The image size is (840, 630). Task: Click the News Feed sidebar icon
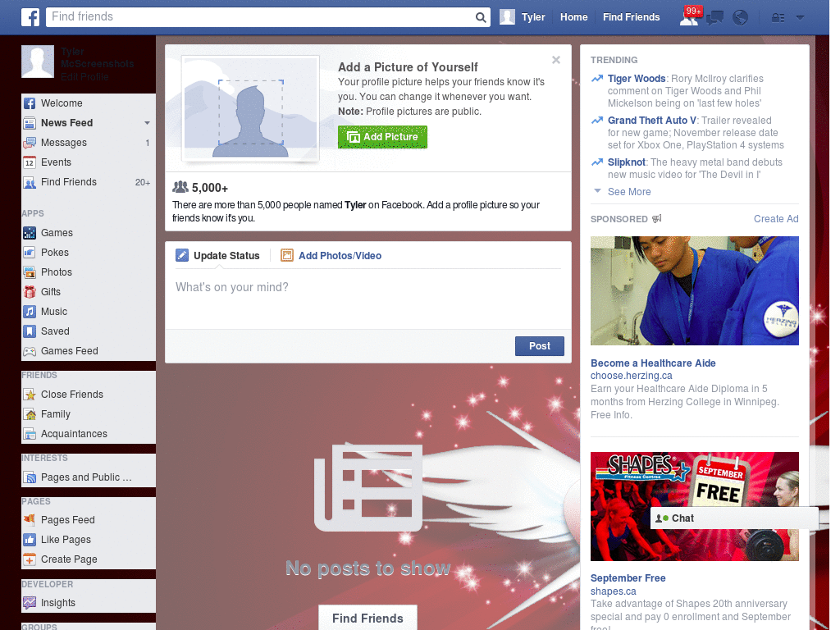tap(30, 123)
